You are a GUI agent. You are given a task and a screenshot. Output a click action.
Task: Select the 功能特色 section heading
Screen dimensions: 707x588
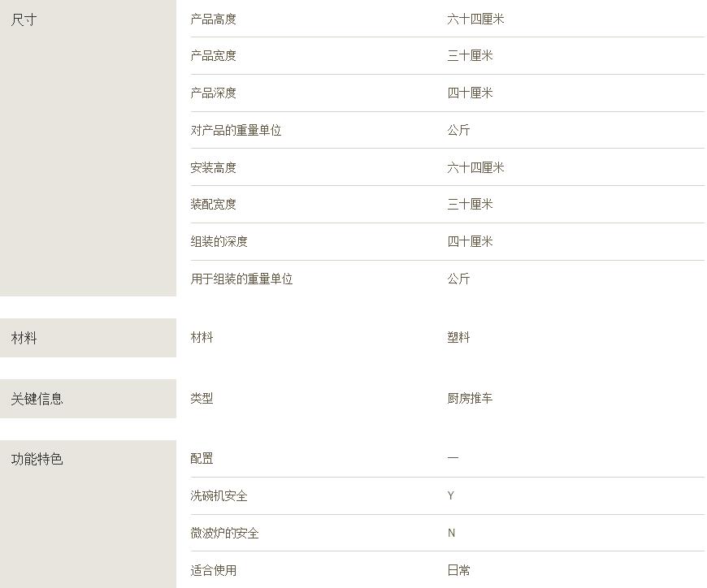37,460
